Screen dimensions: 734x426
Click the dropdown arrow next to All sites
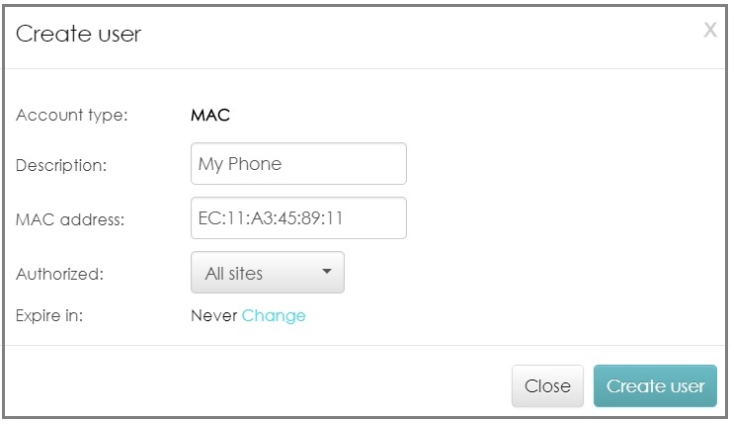[x=326, y=271]
